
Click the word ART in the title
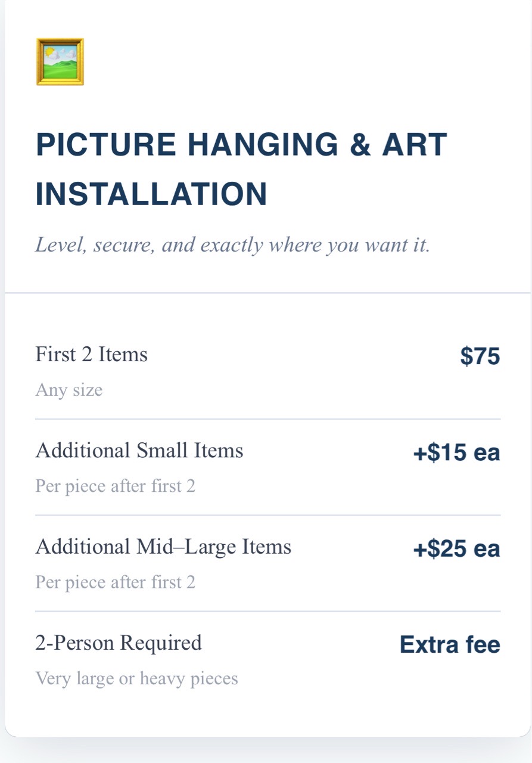coord(415,145)
